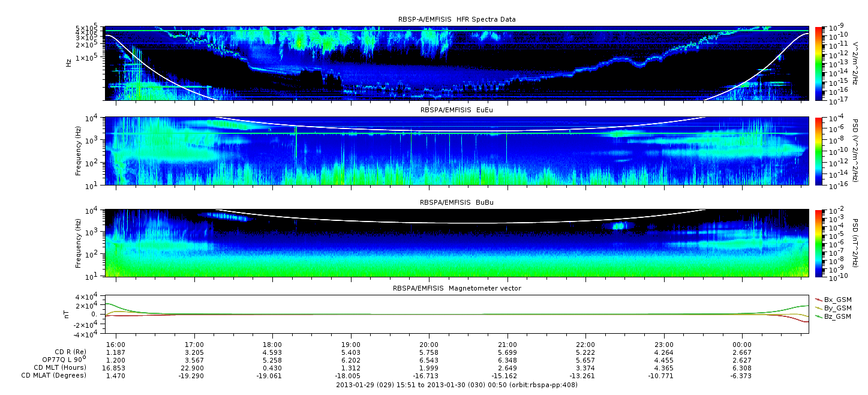
Task: Click the bright patch near 22:20 in BuBu
Action: (620, 226)
